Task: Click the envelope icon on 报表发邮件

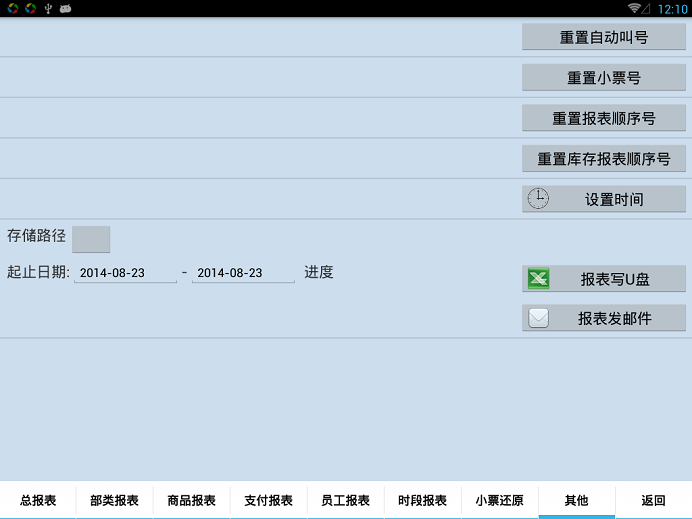Action: click(x=538, y=318)
